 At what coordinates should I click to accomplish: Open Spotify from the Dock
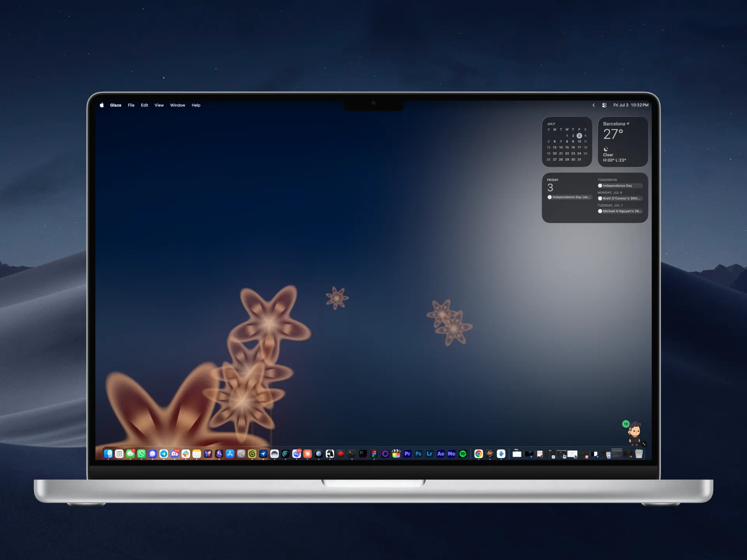coord(463,454)
